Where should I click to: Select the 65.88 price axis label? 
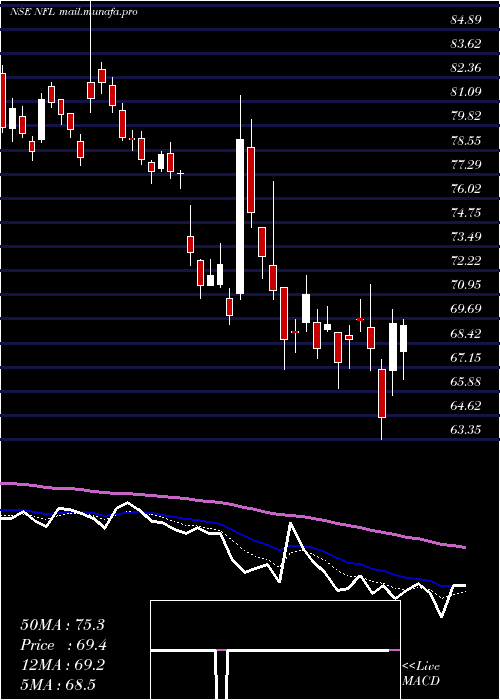(466, 382)
